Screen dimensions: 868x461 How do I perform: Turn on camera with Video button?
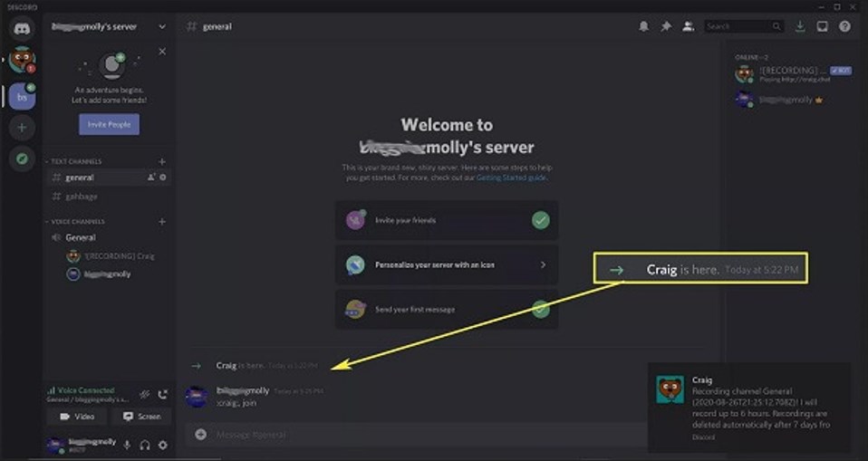point(76,417)
